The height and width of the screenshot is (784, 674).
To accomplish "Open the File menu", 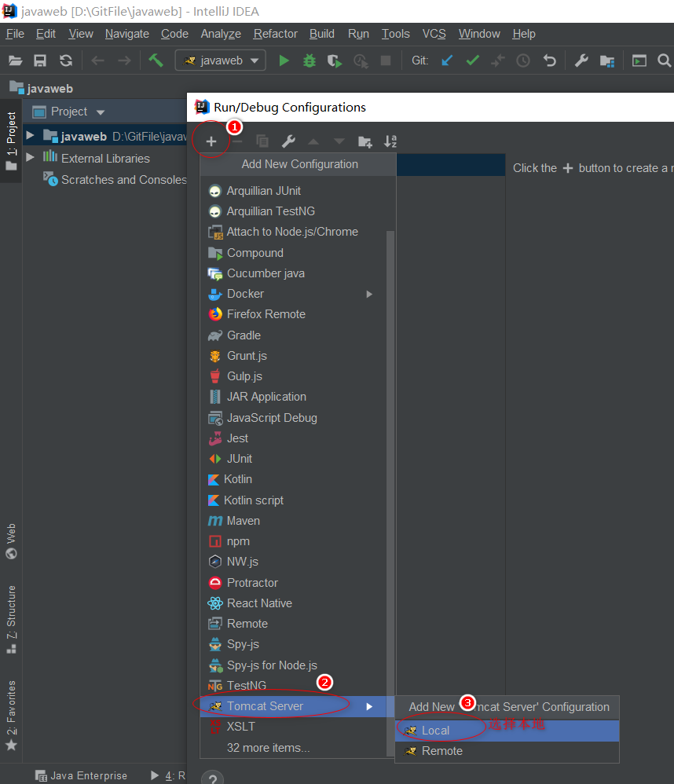I will (x=15, y=34).
